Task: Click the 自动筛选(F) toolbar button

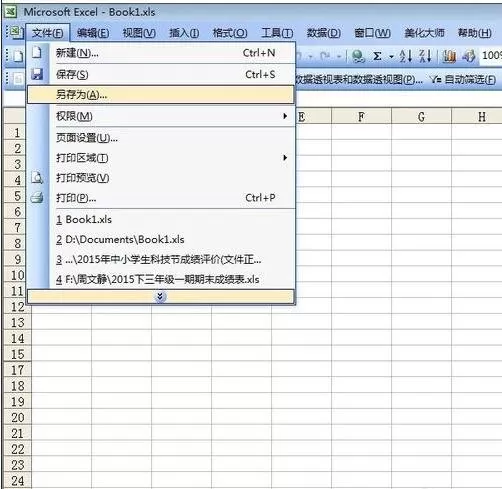Action: 463,79
